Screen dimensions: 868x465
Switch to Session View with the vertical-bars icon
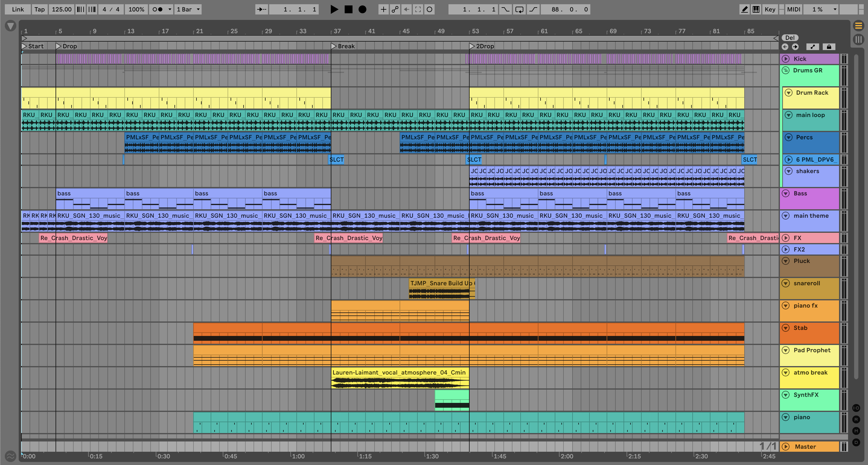click(x=858, y=40)
